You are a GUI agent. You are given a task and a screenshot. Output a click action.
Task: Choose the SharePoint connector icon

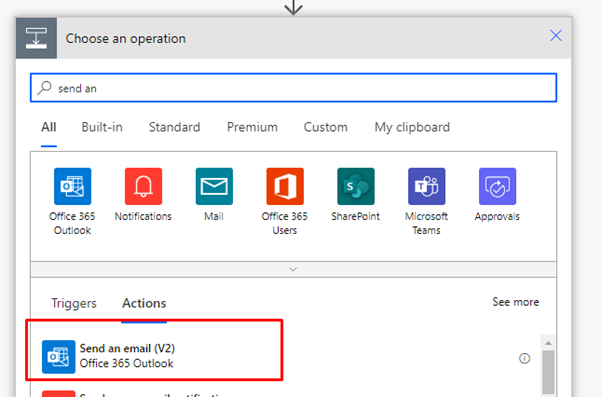(x=356, y=186)
